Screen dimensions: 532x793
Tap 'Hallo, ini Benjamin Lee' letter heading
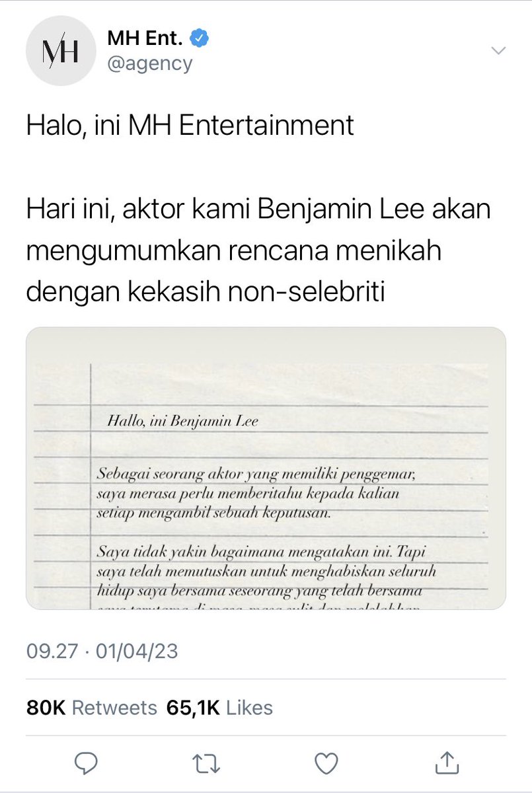(x=182, y=420)
